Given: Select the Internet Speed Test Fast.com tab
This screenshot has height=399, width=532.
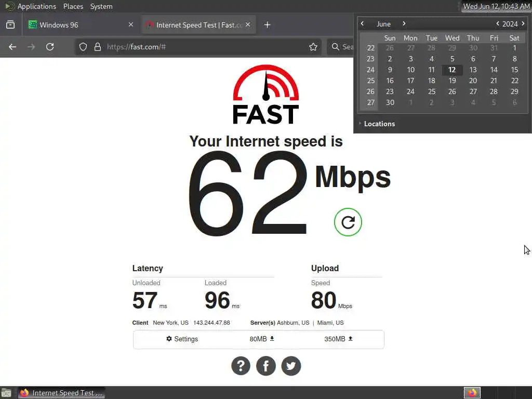Looking at the screenshot, I should pos(198,25).
